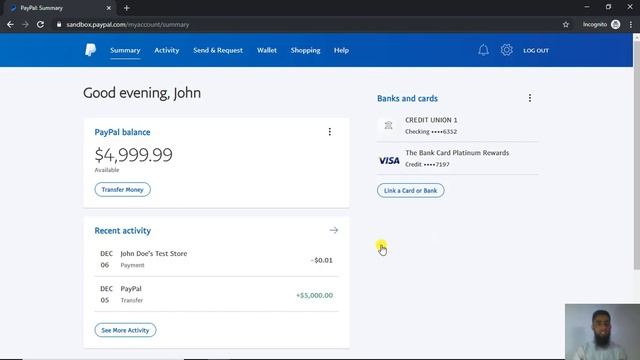640x360 pixels.
Task: Click the Recent activity arrow
Action: click(334, 230)
